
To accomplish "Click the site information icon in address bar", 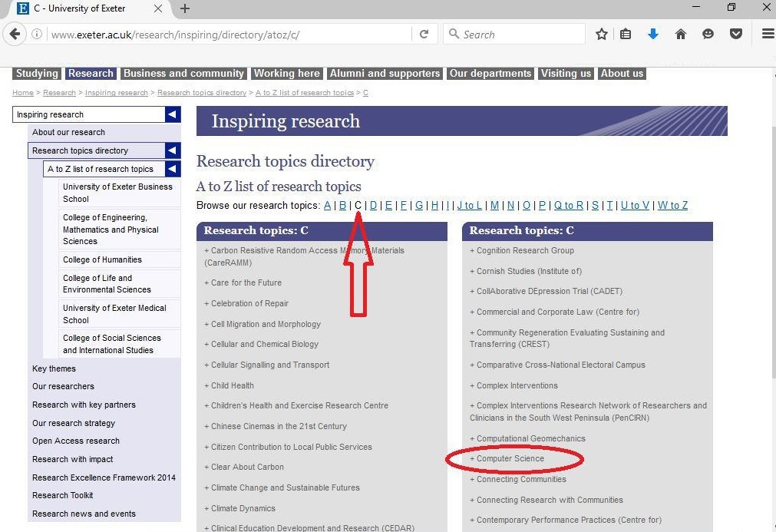I will [x=37, y=34].
